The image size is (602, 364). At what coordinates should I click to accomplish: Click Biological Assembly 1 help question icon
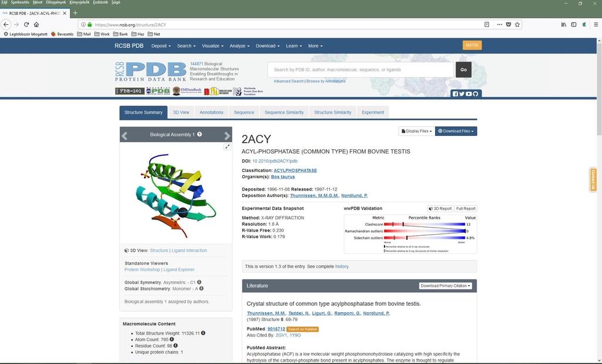tap(200, 135)
